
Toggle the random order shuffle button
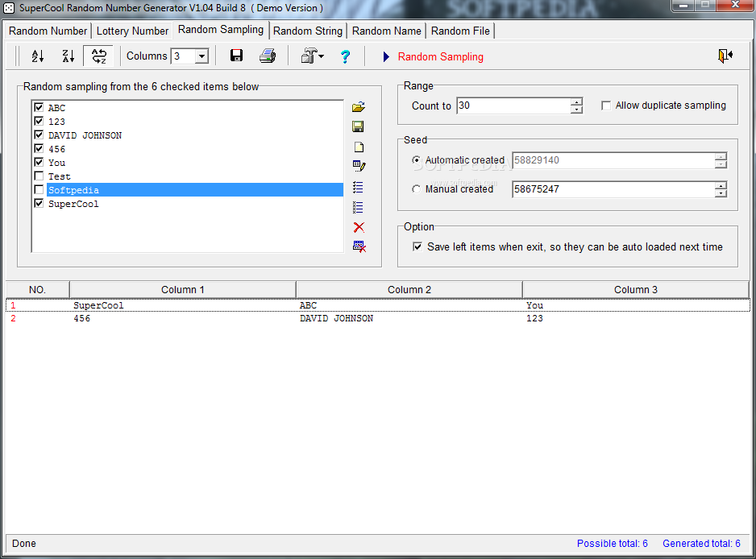(98, 56)
